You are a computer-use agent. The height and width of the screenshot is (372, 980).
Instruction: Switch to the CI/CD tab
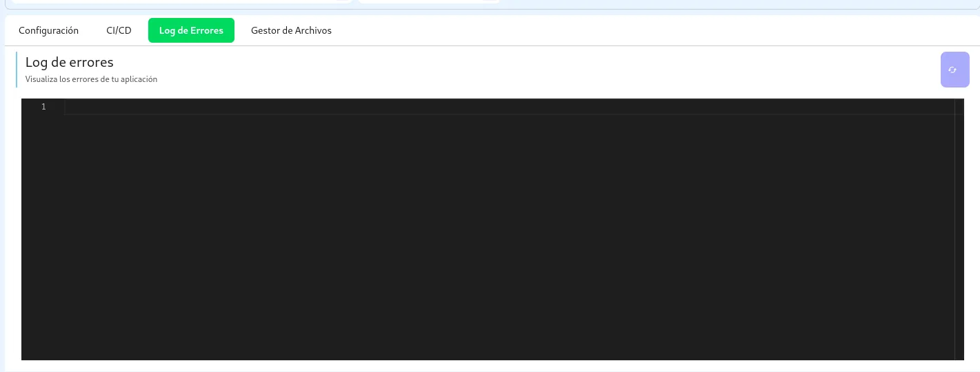(x=119, y=30)
